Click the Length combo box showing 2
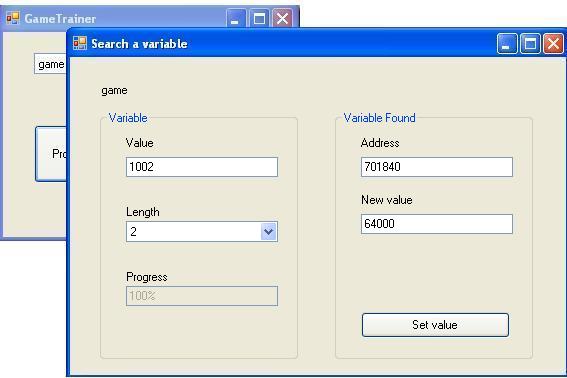 (x=202, y=232)
